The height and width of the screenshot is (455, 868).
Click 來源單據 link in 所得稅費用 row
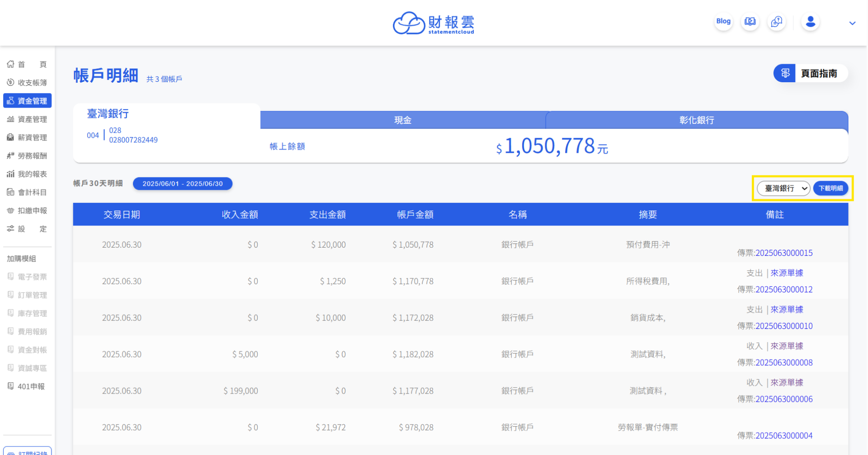coord(787,273)
